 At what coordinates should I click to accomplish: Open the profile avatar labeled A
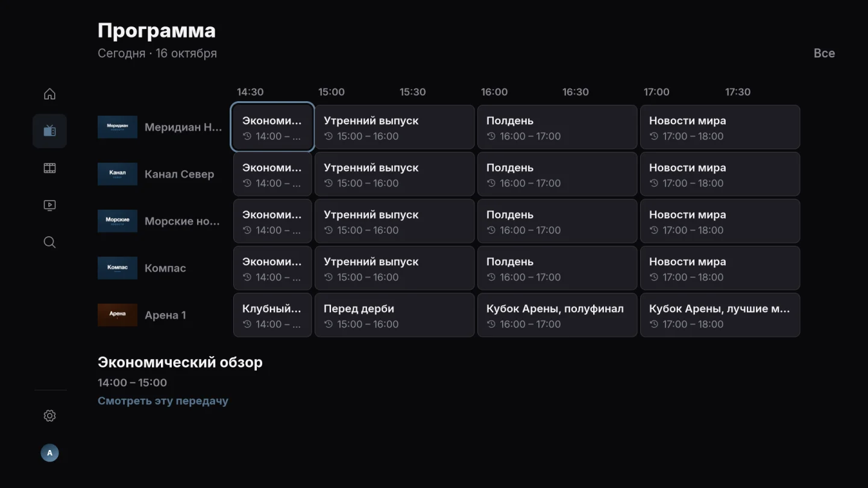[49, 453]
